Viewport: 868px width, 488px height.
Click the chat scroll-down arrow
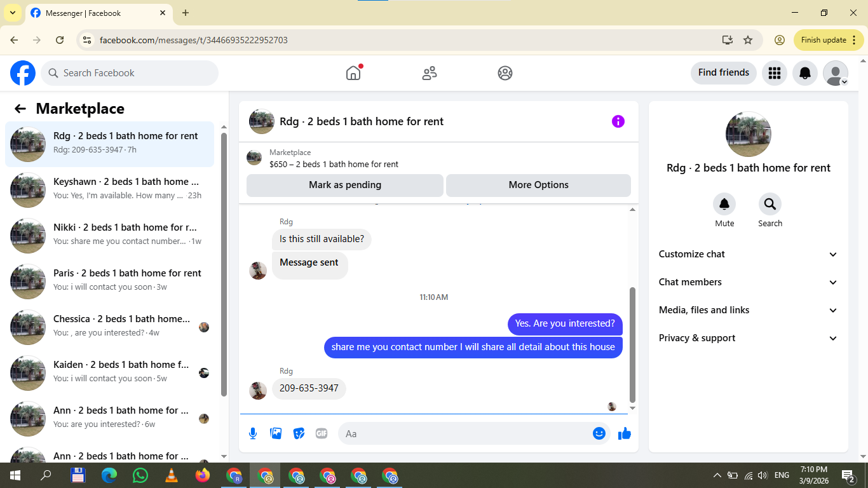click(632, 409)
